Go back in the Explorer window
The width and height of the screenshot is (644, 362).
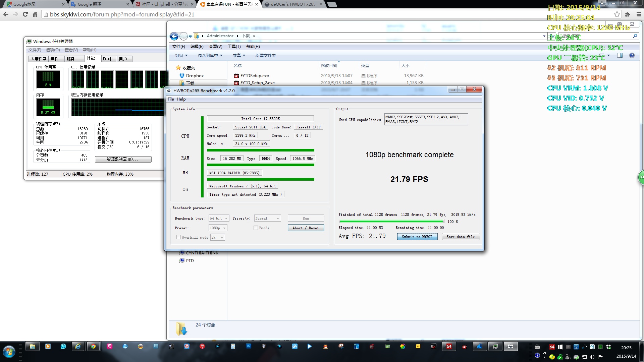coord(174,36)
